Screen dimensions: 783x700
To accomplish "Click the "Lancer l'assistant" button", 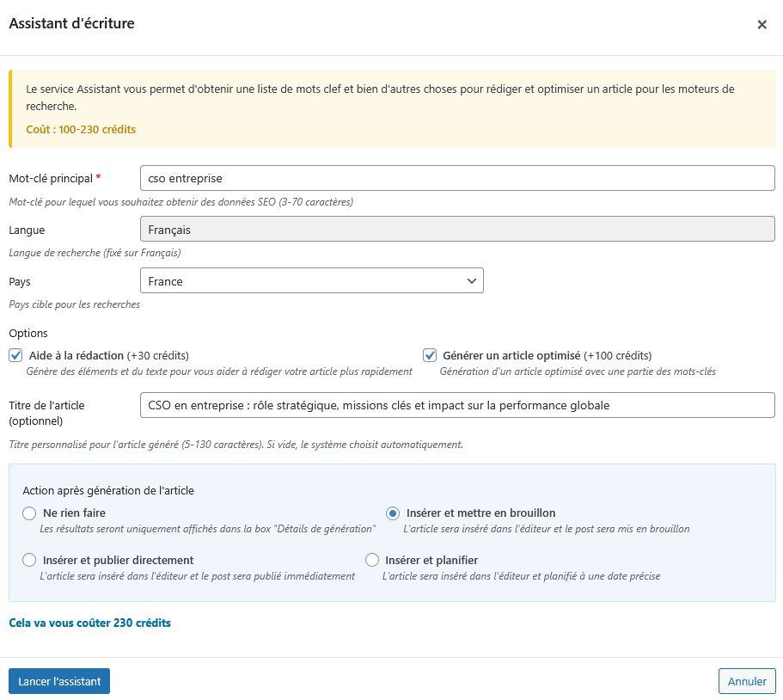I will (x=58, y=680).
